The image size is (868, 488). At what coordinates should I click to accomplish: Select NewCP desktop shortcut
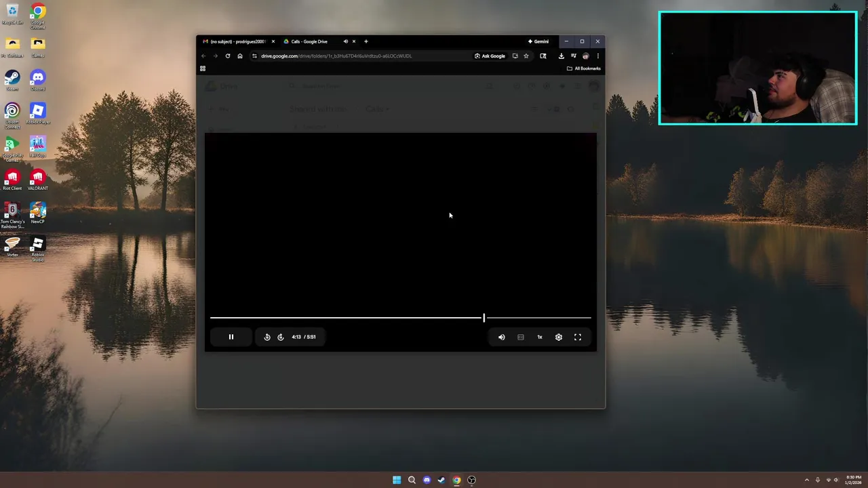pyautogui.click(x=37, y=213)
